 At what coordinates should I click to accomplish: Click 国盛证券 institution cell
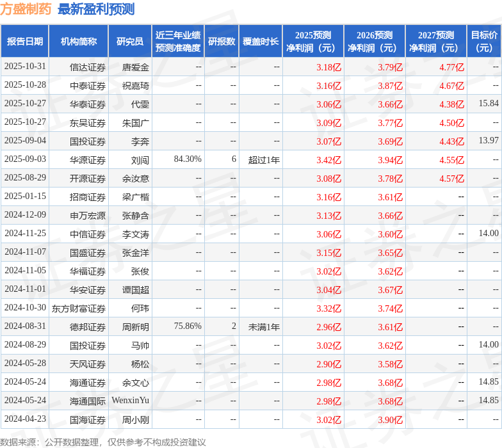(88, 253)
